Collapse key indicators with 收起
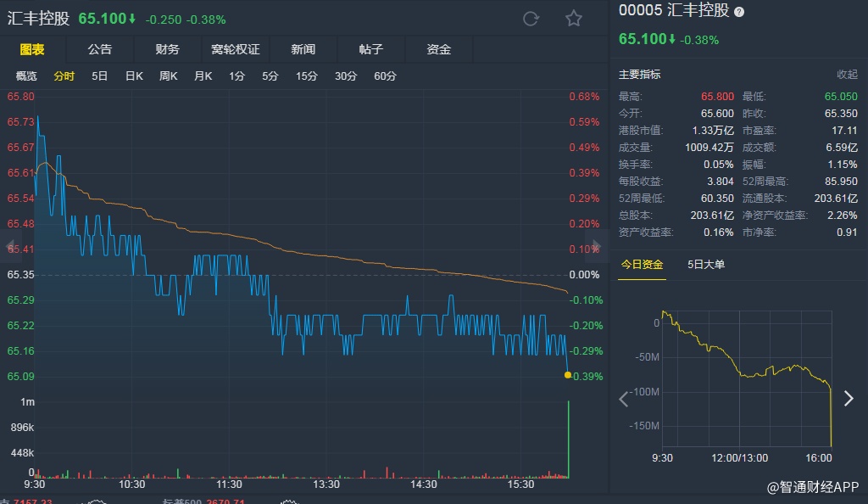The height and width of the screenshot is (504, 868). point(847,75)
